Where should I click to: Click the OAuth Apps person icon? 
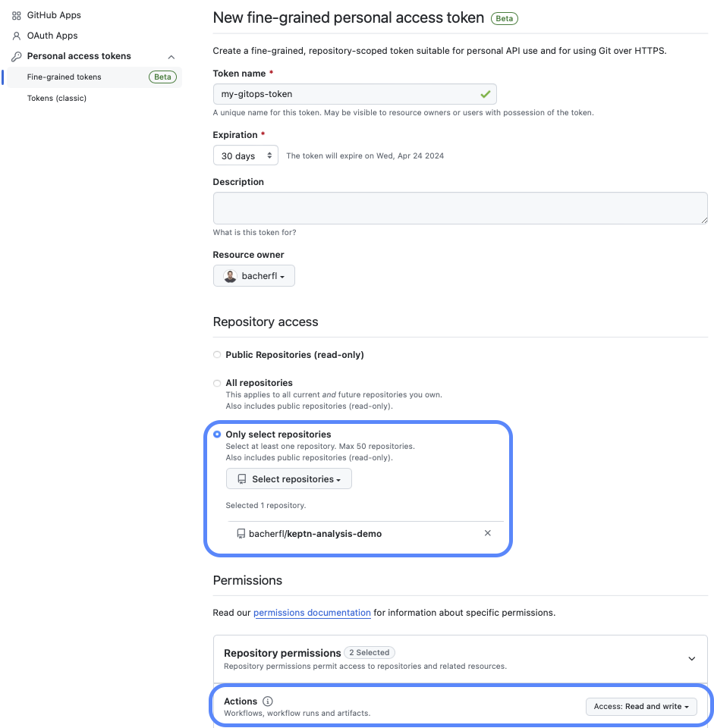coord(16,35)
